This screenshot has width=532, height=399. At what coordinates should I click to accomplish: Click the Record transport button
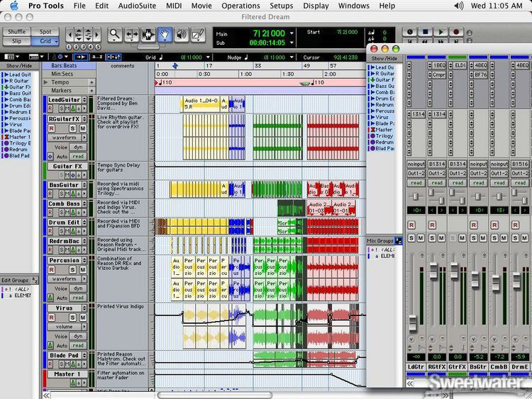click(x=456, y=32)
